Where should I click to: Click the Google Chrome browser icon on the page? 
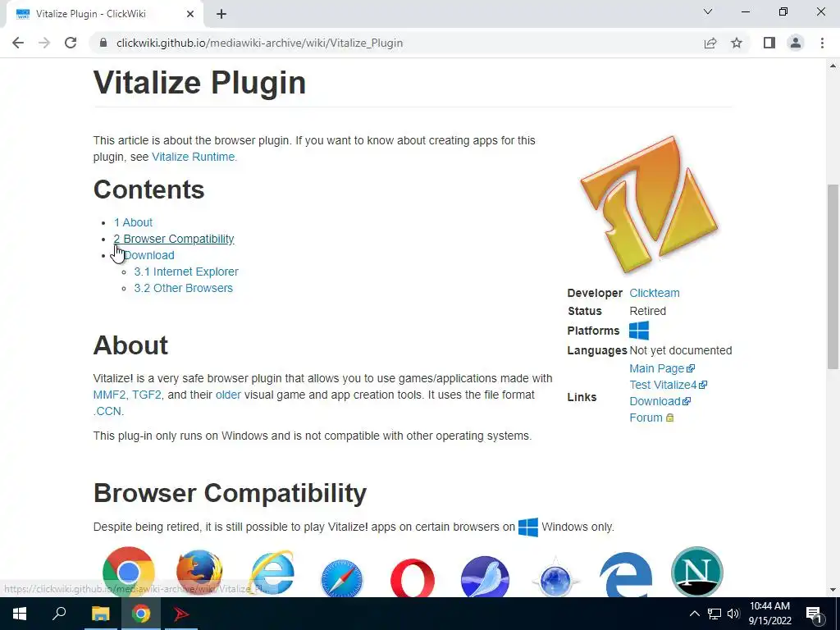pos(129,572)
